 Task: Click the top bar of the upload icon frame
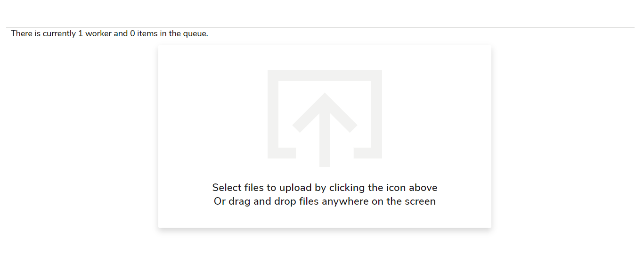325,75
